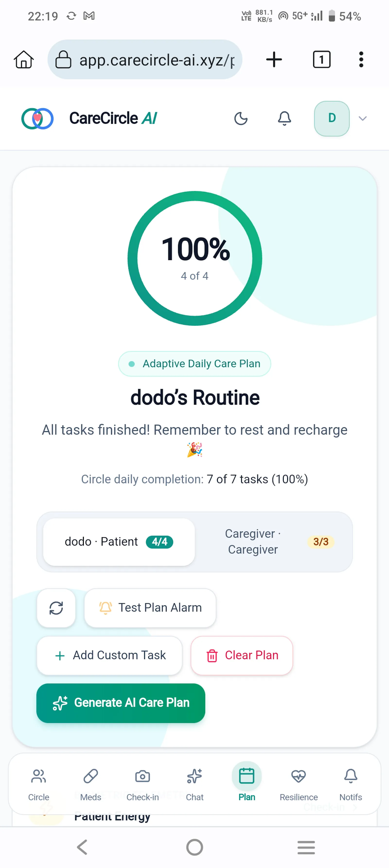Open Notifs in bottom navigation

point(351,784)
